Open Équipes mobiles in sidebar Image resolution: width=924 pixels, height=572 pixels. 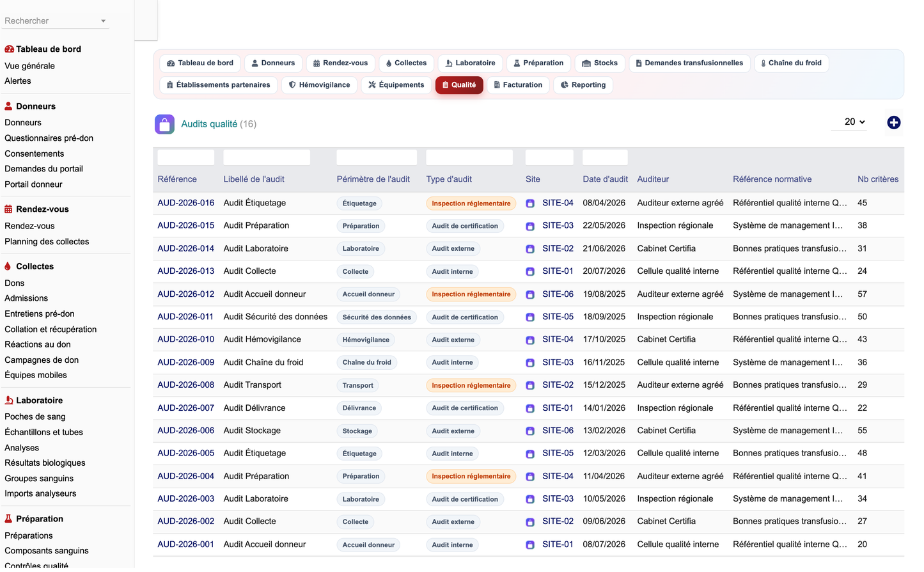point(36,376)
